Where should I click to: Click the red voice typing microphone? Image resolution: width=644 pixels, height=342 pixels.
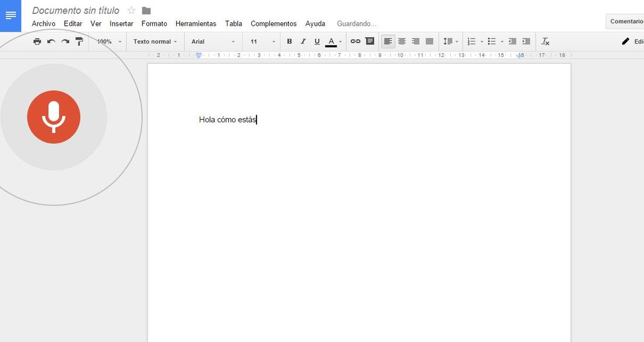pos(54,117)
